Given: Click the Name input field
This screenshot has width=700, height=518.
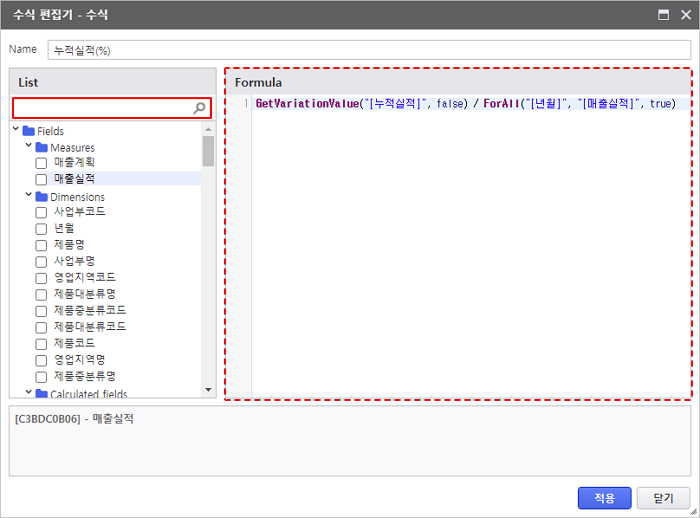Looking at the screenshot, I should point(368,50).
